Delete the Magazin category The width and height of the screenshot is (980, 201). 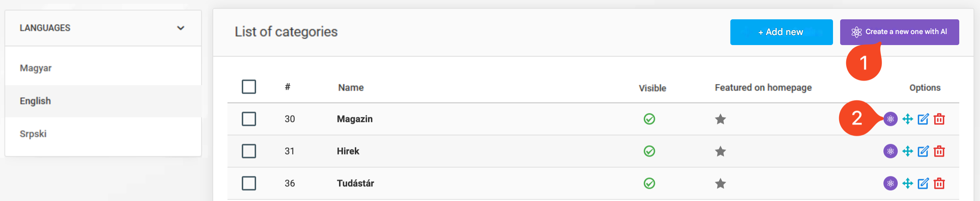(939, 119)
